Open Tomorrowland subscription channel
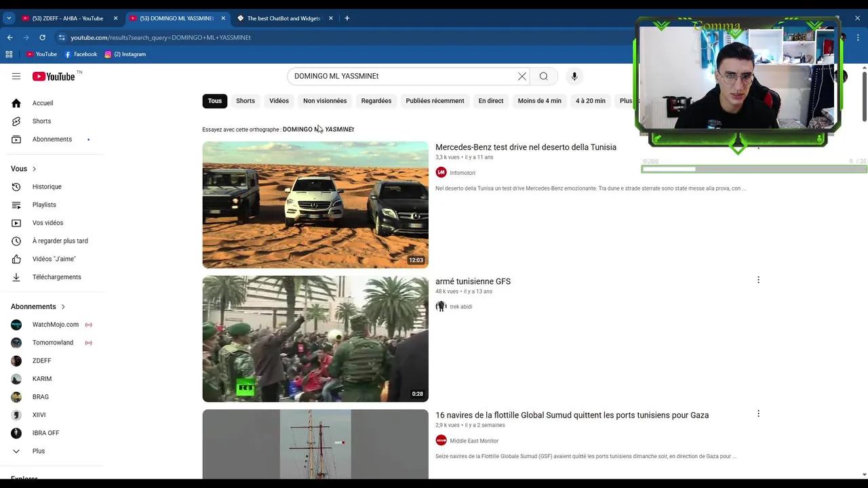868x488 pixels. click(x=52, y=343)
